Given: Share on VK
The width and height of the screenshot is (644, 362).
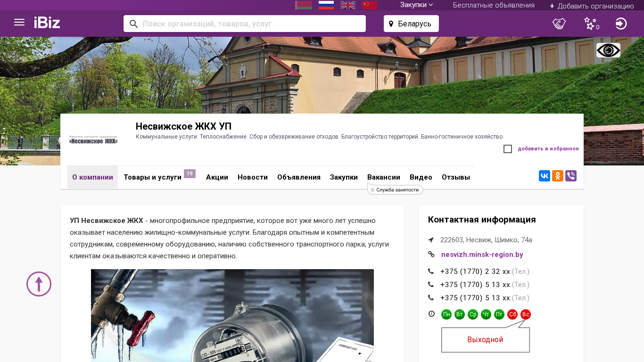Looking at the screenshot, I should (x=545, y=176).
